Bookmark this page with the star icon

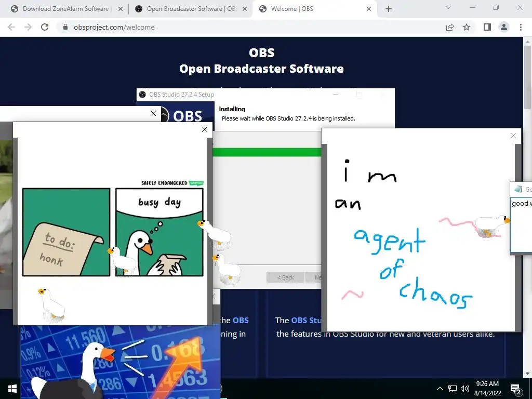click(467, 27)
